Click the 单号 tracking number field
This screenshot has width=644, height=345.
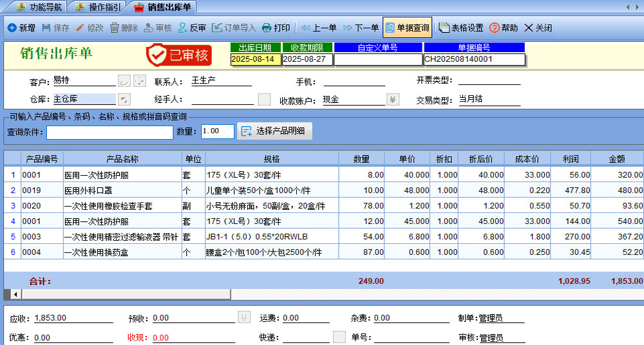(x=412, y=338)
